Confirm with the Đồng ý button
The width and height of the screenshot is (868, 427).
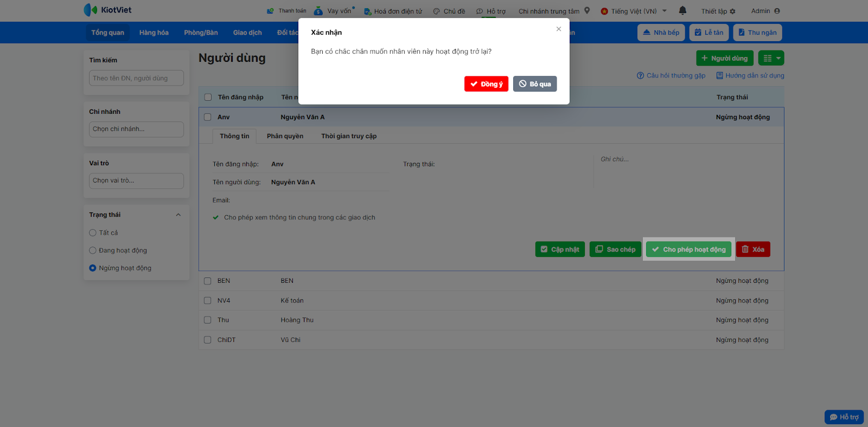486,84
